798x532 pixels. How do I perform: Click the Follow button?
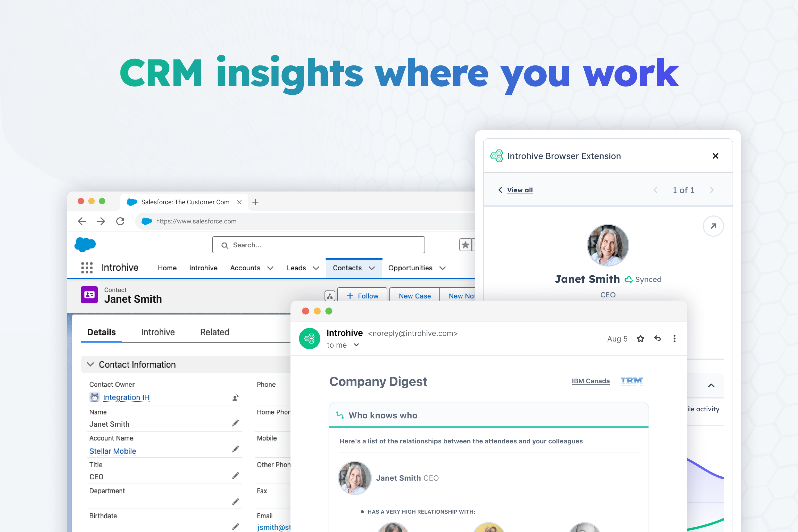362,296
